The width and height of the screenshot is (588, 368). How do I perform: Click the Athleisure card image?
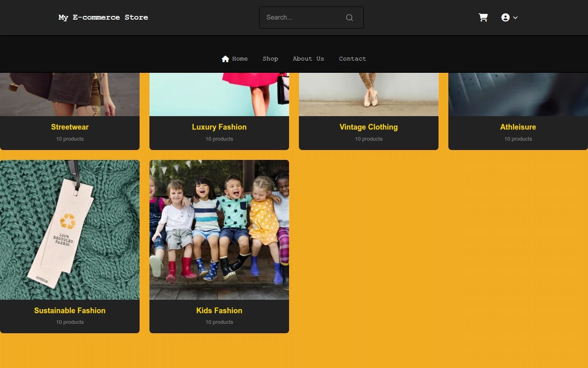point(518,94)
